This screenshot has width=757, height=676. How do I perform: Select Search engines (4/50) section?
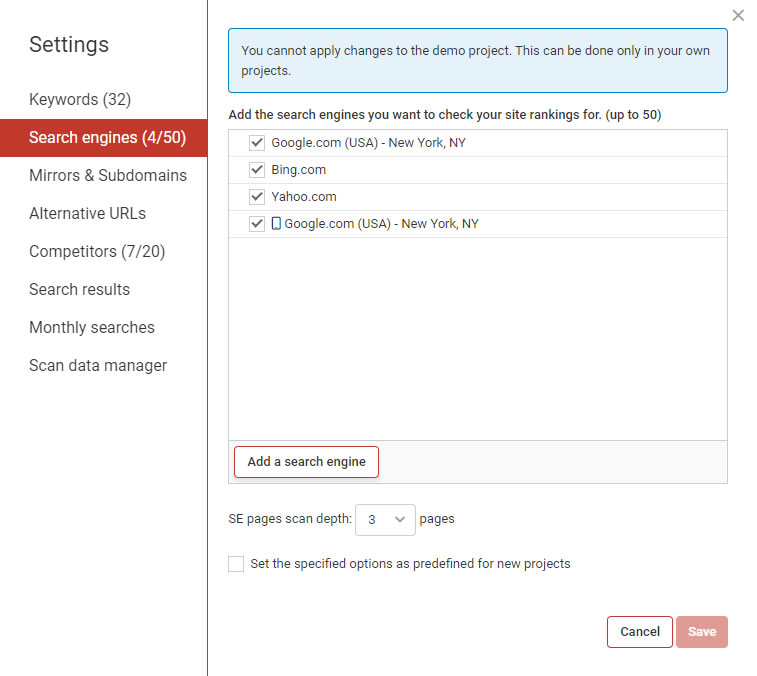click(104, 138)
